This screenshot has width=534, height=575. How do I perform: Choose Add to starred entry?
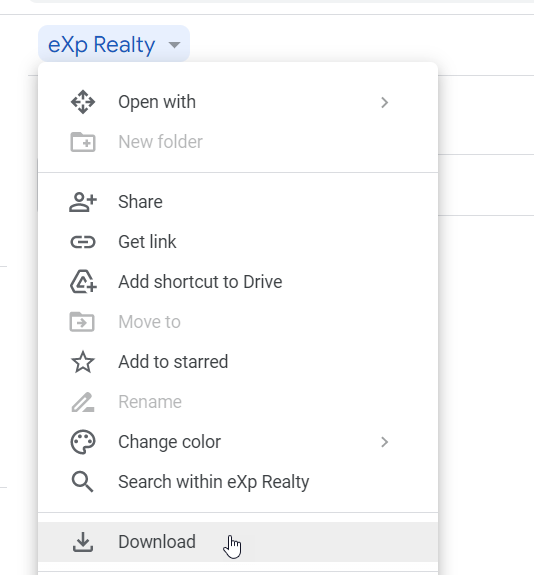tap(238, 362)
